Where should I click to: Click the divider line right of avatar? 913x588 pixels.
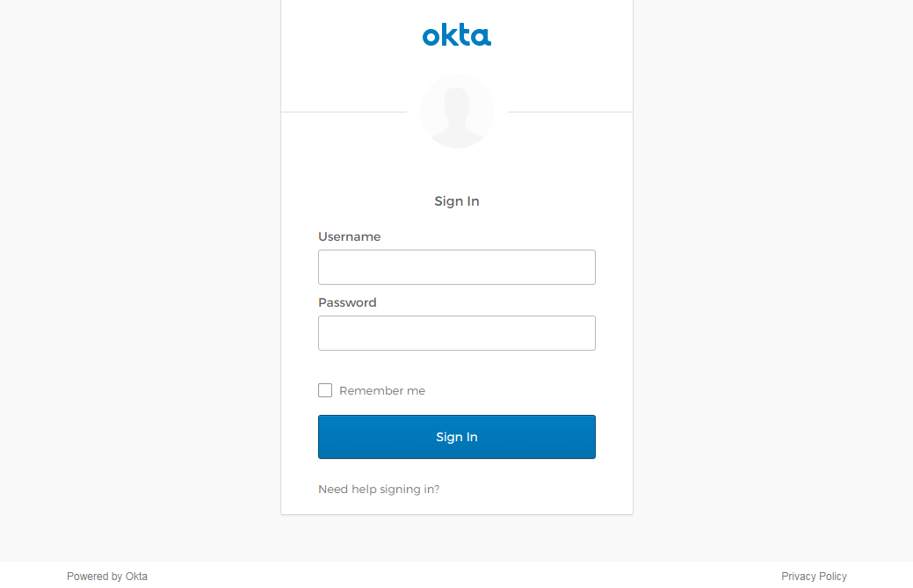click(x=571, y=112)
